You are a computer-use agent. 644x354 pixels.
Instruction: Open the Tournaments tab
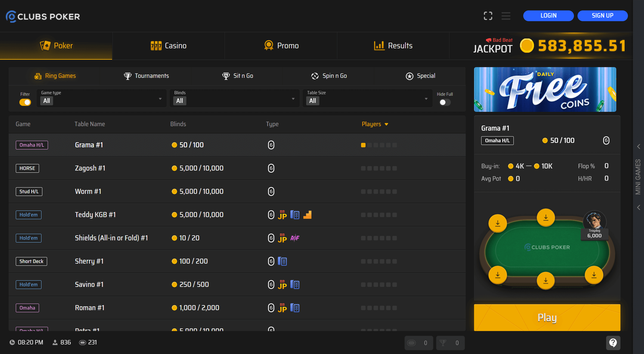(x=146, y=76)
